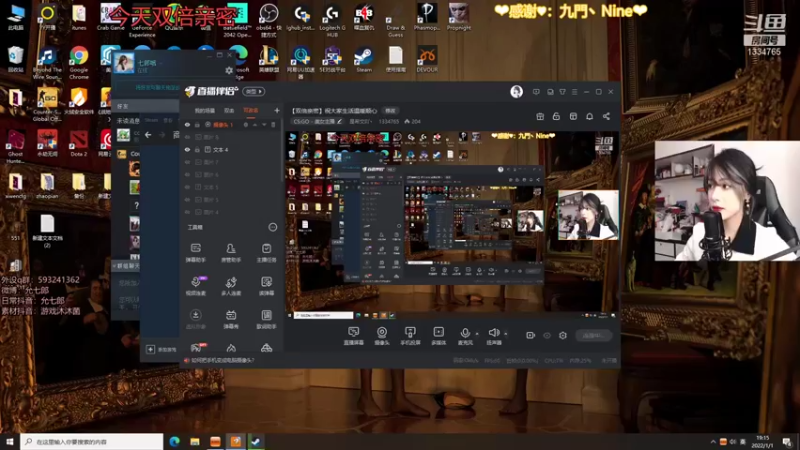The height and width of the screenshot is (450, 800).
Task: Click the edit title button
Action: (390, 111)
